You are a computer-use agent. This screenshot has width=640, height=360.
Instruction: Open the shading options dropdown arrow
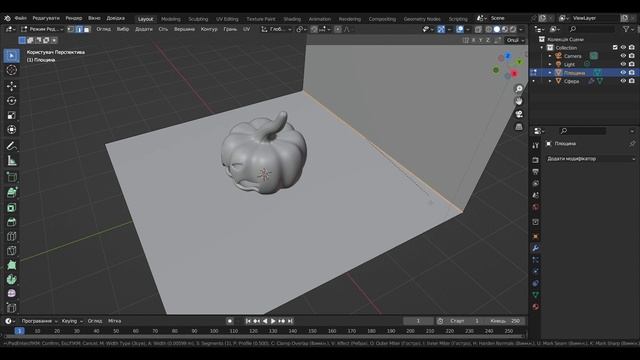click(x=521, y=29)
